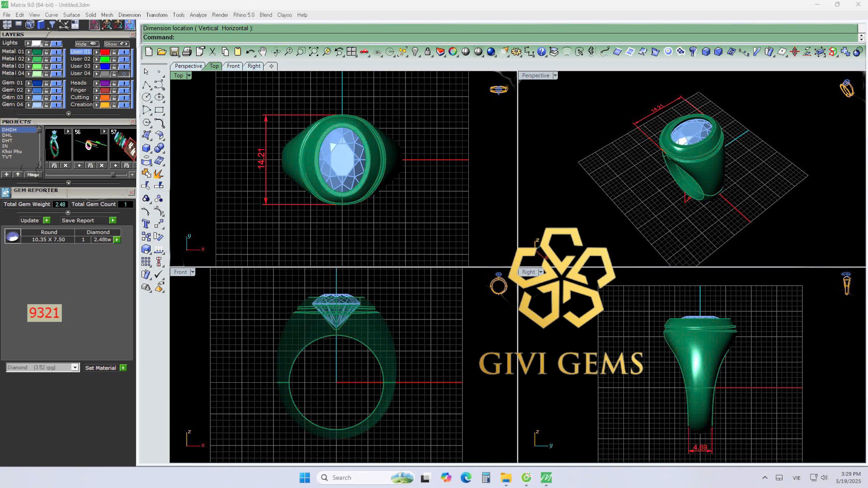The height and width of the screenshot is (488, 868).
Task: Click the gear options icon
Action: 516,52
